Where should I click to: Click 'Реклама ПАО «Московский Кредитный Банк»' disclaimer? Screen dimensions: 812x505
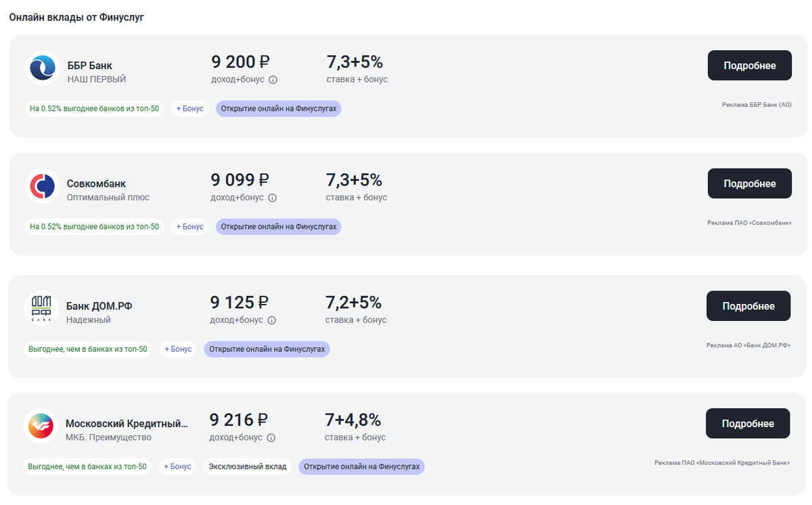tap(722, 463)
